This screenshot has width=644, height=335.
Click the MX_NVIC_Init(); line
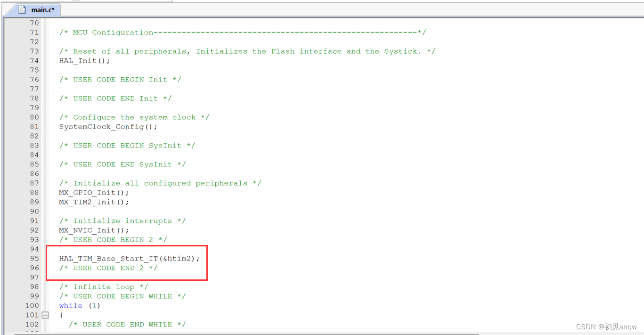[x=94, y=230]
